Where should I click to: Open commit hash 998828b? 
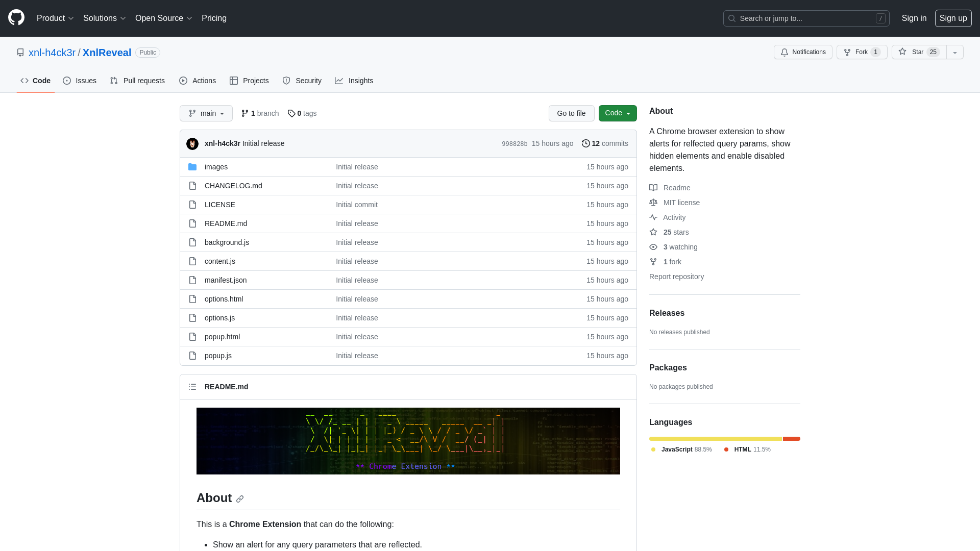[514, 144]
